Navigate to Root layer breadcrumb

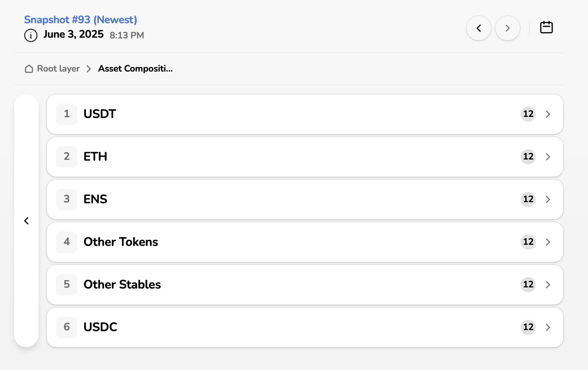[58, 69]
